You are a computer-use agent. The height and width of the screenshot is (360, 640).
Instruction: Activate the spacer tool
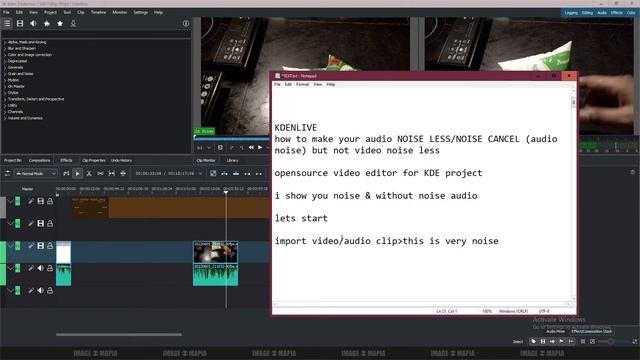point(100,173)
